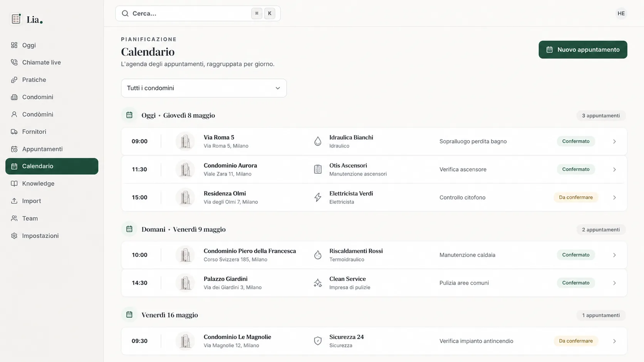Open the HE user avatar menu

pyautogui.click(x=621, y=13)
